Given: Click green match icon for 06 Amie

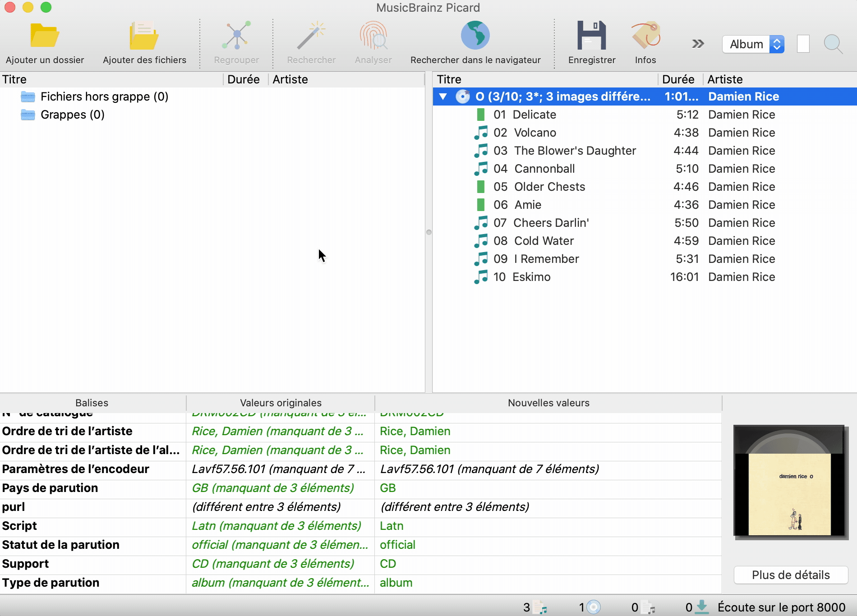Looking at the screenshot, I should [x=481, y=205].
